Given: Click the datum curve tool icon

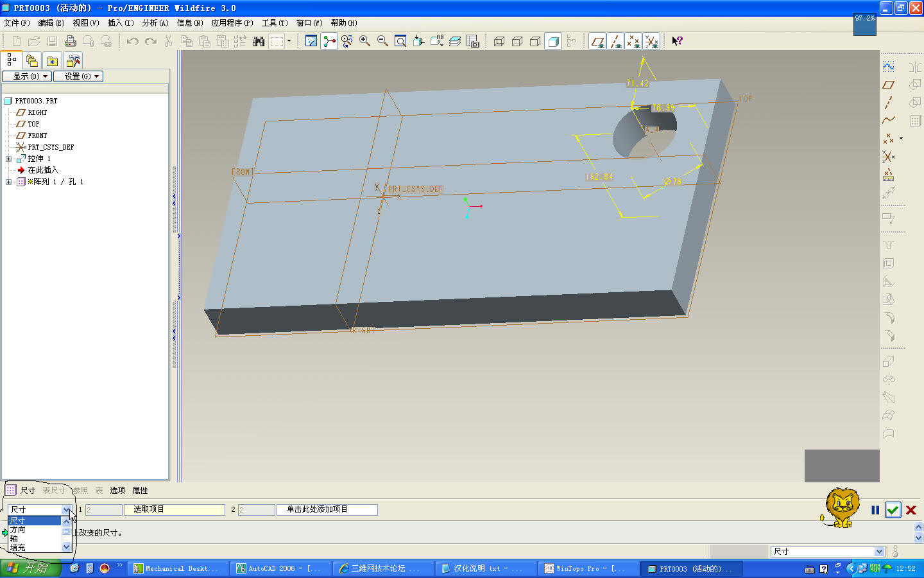Looking at the screenshot, I should (x=889, y=120).
